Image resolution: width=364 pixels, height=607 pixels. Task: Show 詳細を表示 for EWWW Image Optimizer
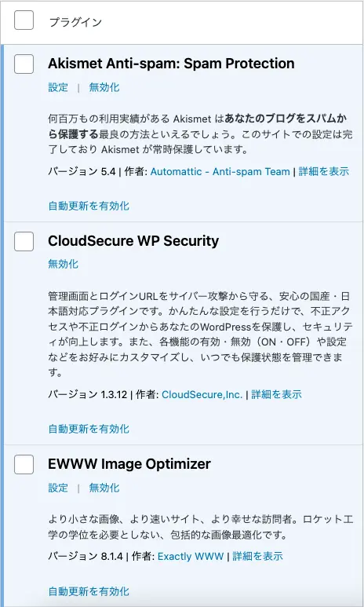[257, 557]
